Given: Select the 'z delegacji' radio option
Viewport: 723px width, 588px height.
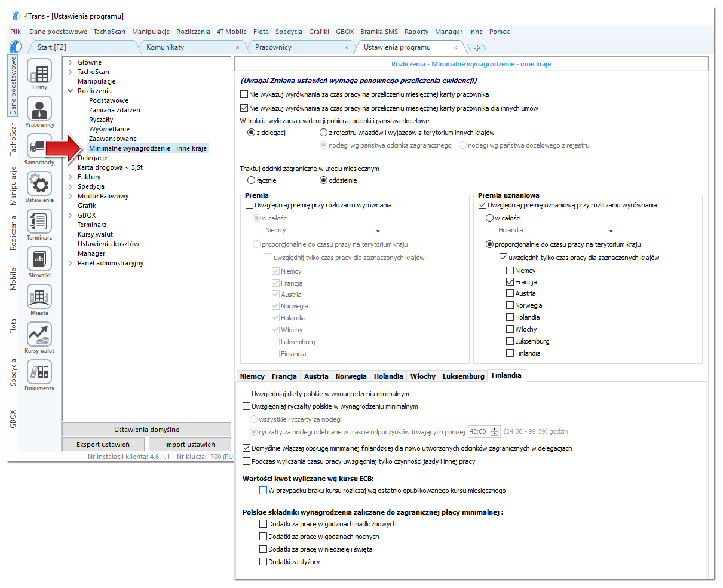Looking at the screenshot, I should (x=252, y=133).
